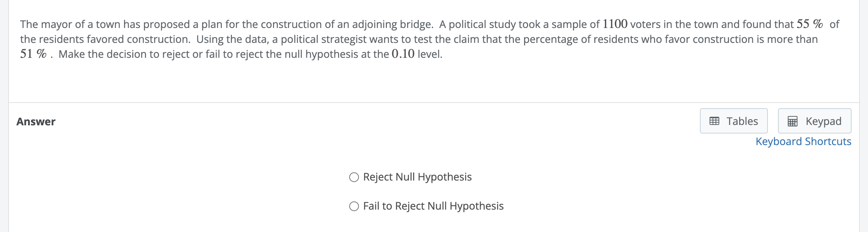This screenshot has height=232, width=868.
Task: Click the bold Answer heading
Action: click(36, 122)
